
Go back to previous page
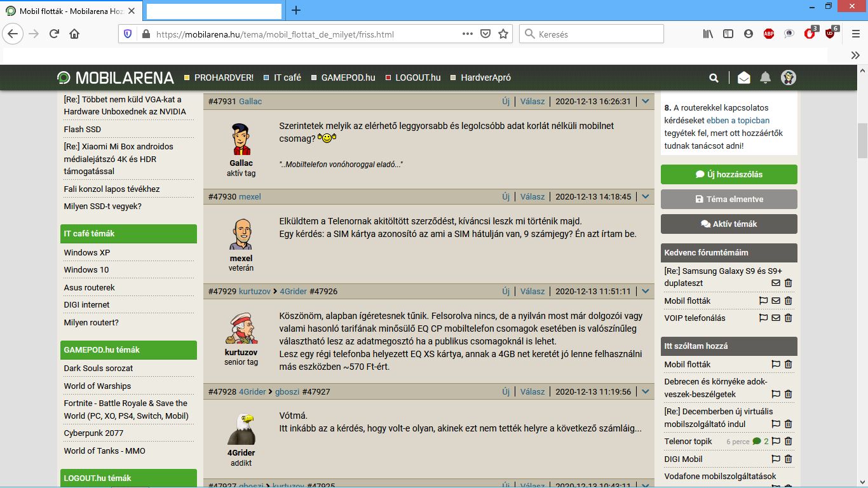click(x=13, y=34)
